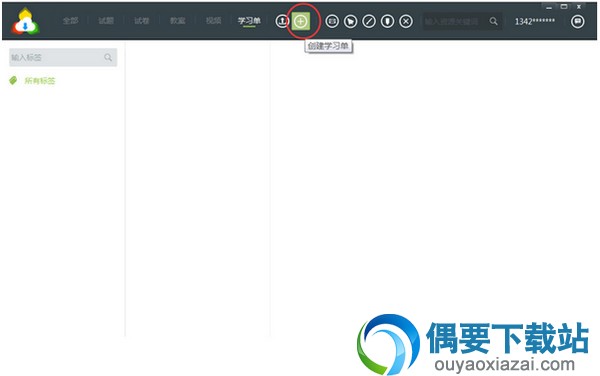Click the pencil edit icon in toolbar
The image size is (600, 376).
(369, 21)
